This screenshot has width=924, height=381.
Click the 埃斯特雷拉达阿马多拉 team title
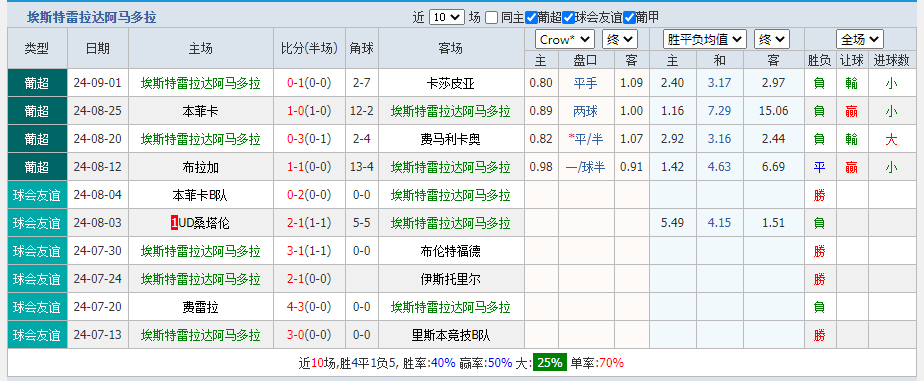click(x=92, y=17)
